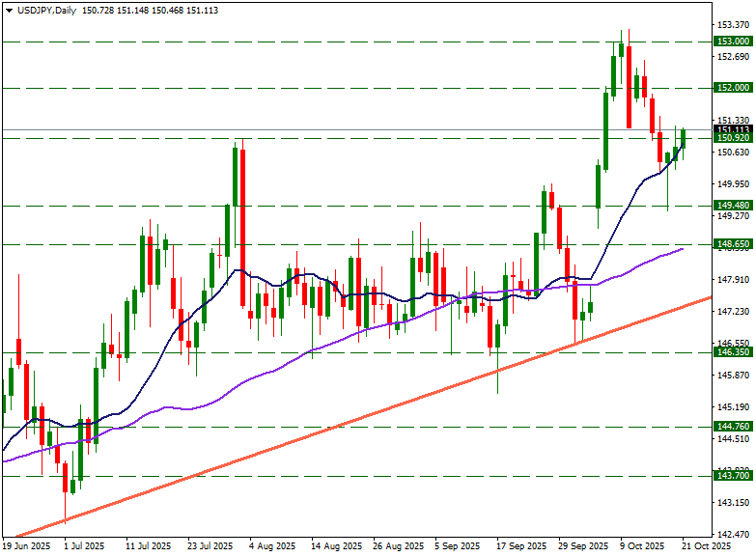This screenshot has height=557, width=756.
Task: Click the 153.000 price level label
Action: click(x=733, y=42)
